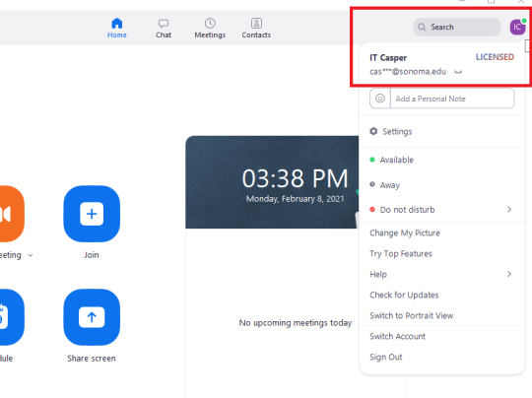This screenshot has width=532, height=398.
Task: Click the Join label under the plus icon
Action: tap(92, 255)
